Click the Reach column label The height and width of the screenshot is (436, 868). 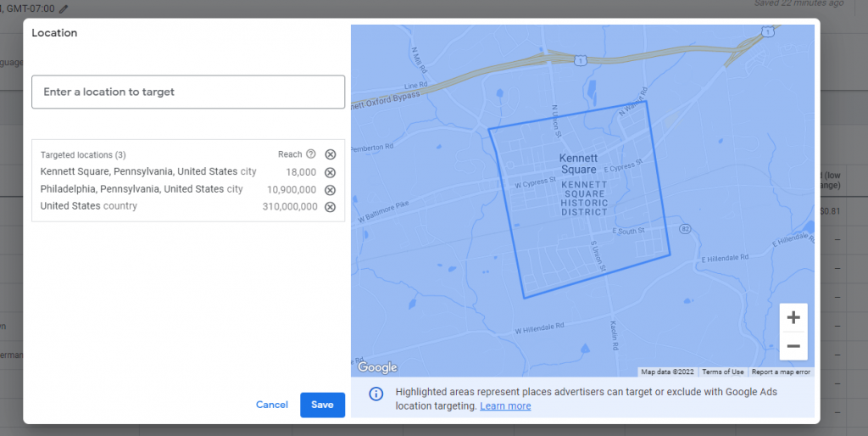click(290, 154)
